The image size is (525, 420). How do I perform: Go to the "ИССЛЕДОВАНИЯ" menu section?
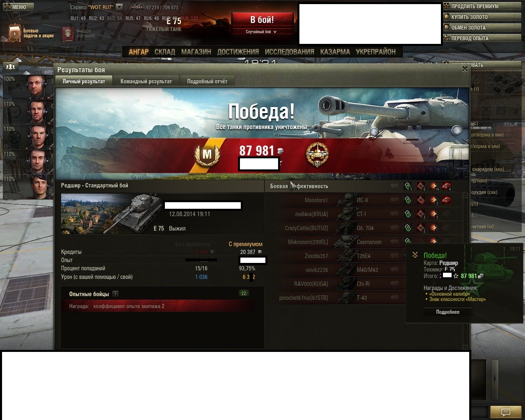(x=290, y=52)
